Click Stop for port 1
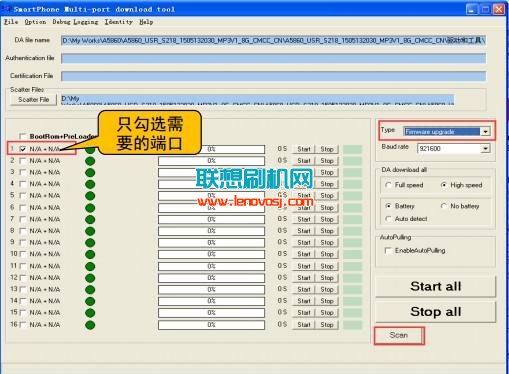The height and width of the screenshot is (374, 509). click(327, 149)
